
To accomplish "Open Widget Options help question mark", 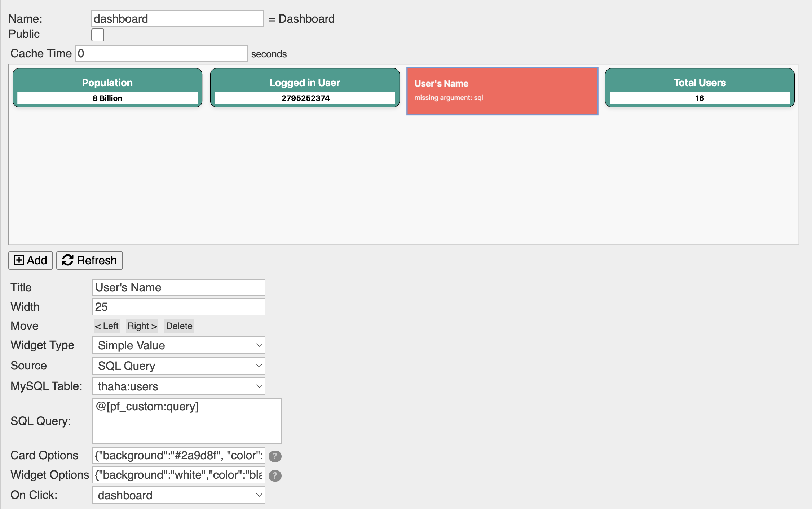I will (x=275, y=475).
